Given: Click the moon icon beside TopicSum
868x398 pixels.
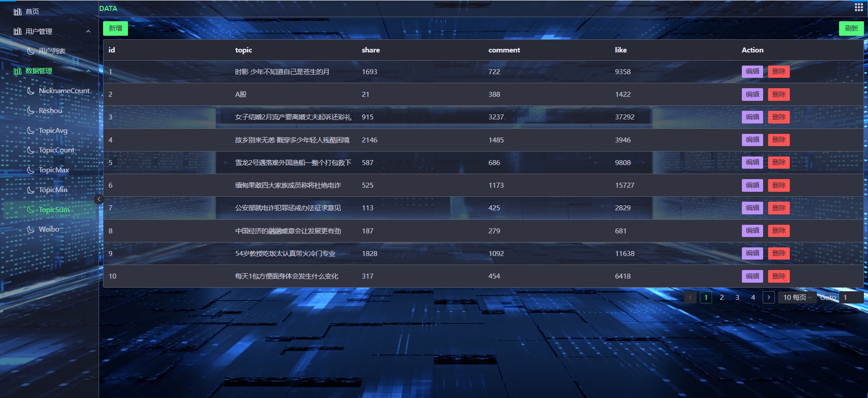Looking at the screenshot, I should [31, 209].
